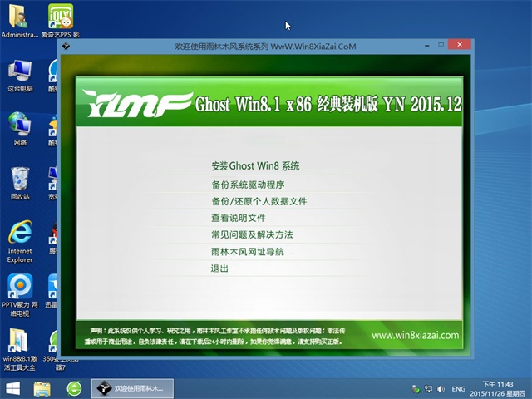Open the win8&8.1激活工具大全 folder
The image size is (532, 399).
pyautogui.click(x=20, y=349)
